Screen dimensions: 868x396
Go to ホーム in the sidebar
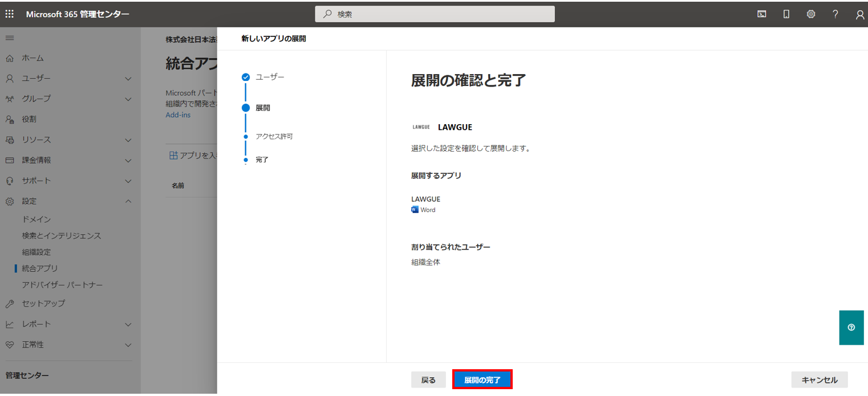33,58
